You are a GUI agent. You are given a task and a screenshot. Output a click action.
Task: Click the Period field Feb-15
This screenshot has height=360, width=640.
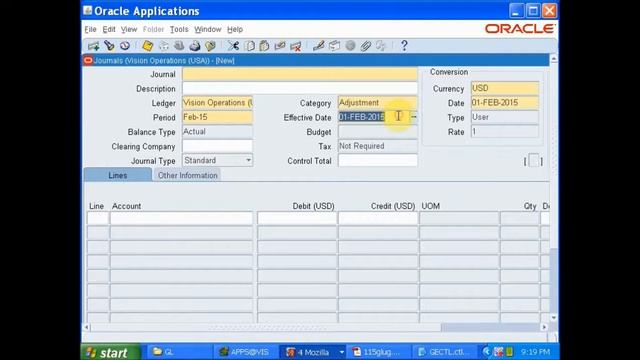coord(218,117)
